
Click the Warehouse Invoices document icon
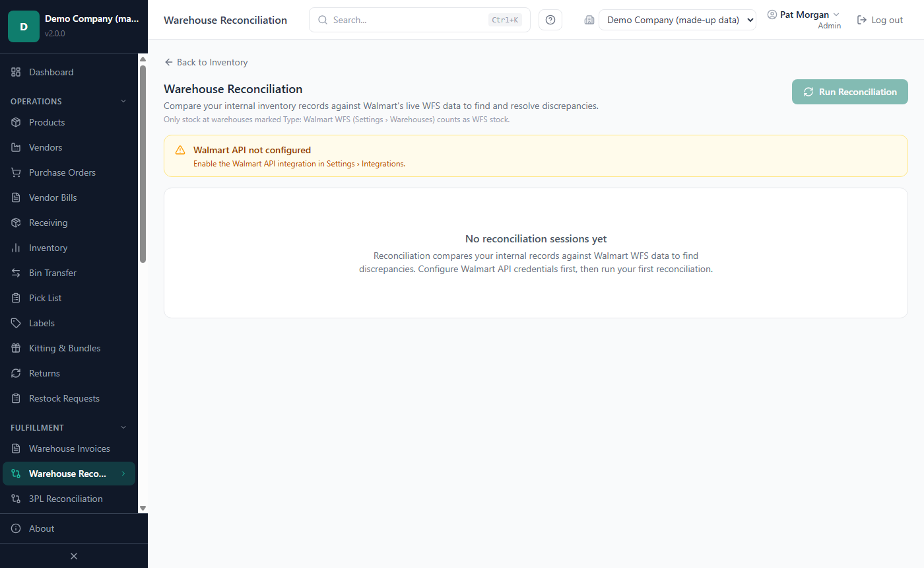click(x=16, y=448)
